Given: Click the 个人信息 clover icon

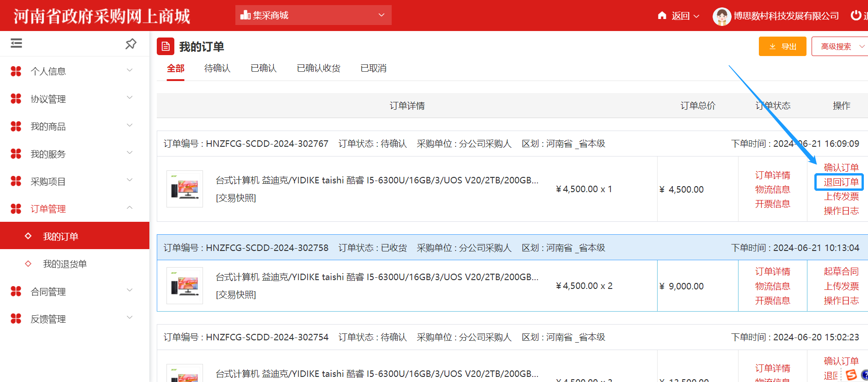Looking at the screenshot, I should coord(16,71).
